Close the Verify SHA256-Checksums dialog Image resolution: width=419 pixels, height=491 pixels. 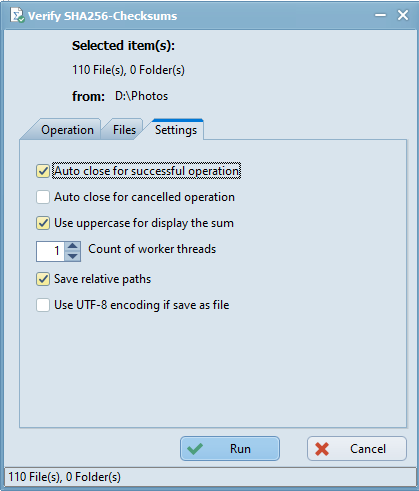tap(403, 15)
